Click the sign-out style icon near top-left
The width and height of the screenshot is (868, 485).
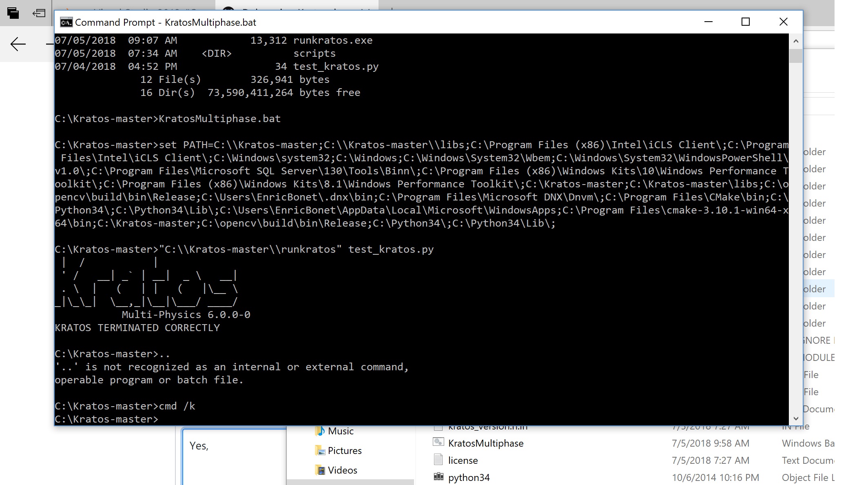click(x=39, y=13)
